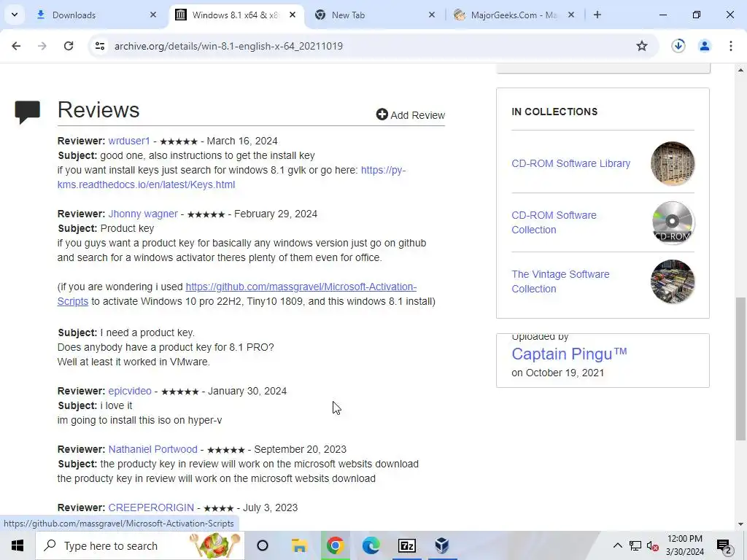This screenshot has height=560, width=747.
Task: Click the muted volume icon in tray
Action: pos(653,545)
